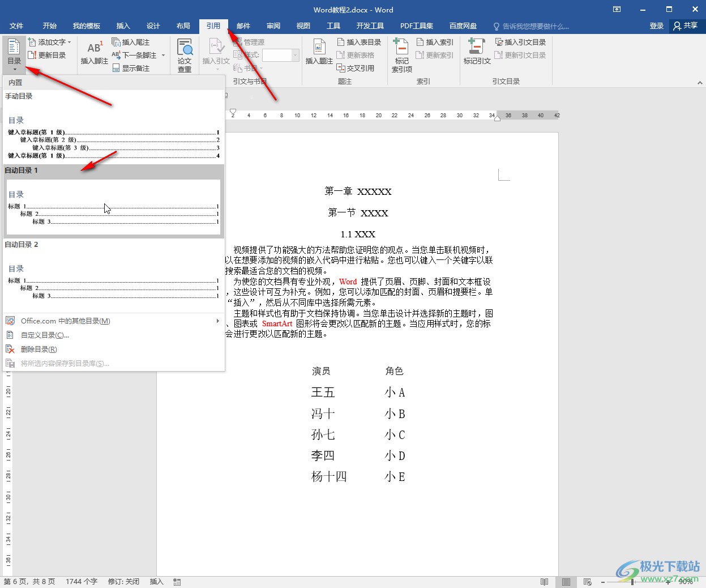Select 自定义目录 menu entry

tap(114, 335)
